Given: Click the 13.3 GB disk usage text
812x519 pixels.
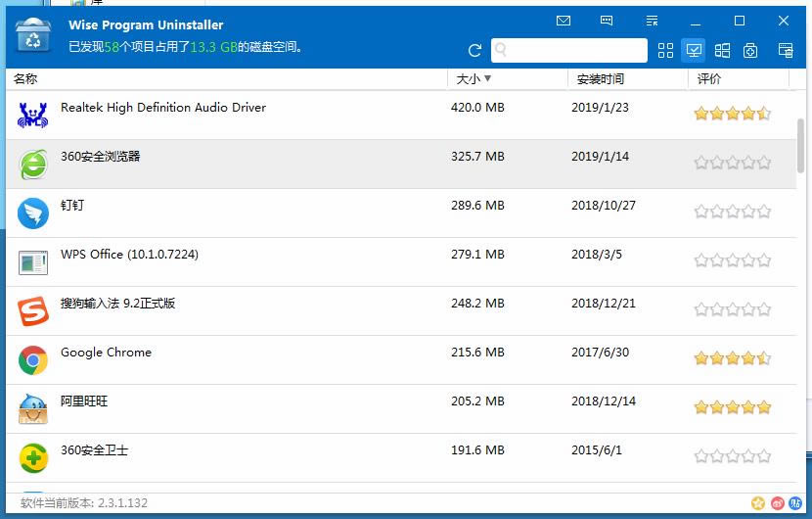Looking at the screenshot, I should click(x=213, y=47).
